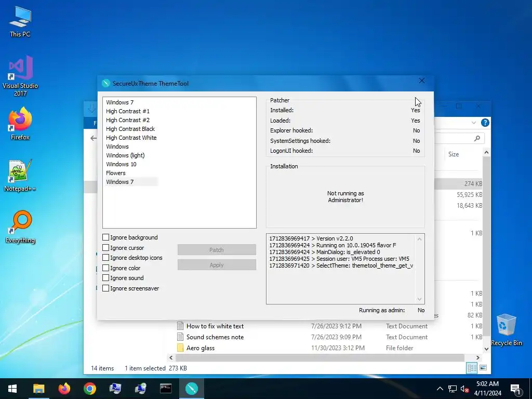Select 'How to fix white text' file
Screen dimensions: 532x399
[x=215, y=326]
